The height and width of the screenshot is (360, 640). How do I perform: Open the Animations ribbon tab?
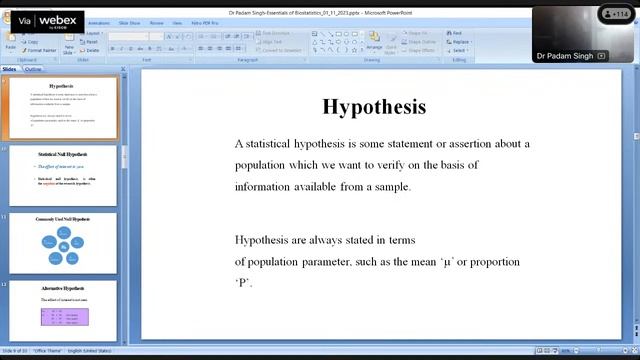click(99, 23)
